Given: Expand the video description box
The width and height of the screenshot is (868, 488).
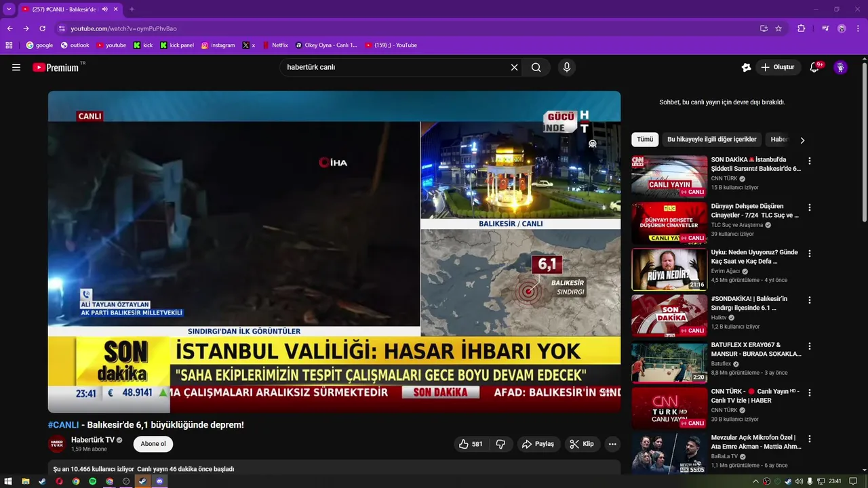Looking at the screenshot, I should point(334,467).
